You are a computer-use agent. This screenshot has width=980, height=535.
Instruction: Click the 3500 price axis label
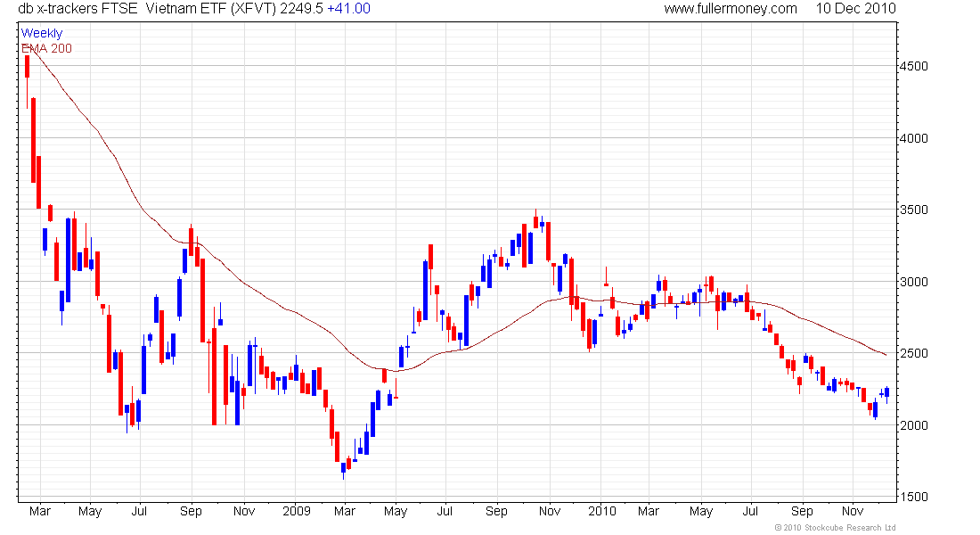[914, 210]
